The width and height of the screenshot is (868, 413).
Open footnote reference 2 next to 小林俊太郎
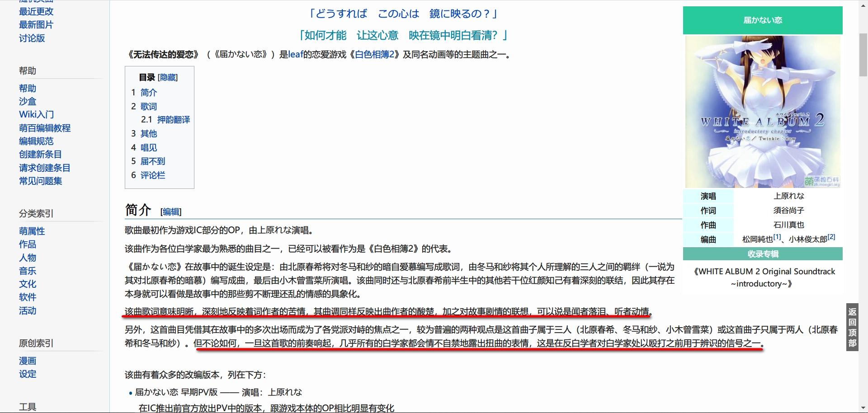pyautogui.click(x=831, y=237)
